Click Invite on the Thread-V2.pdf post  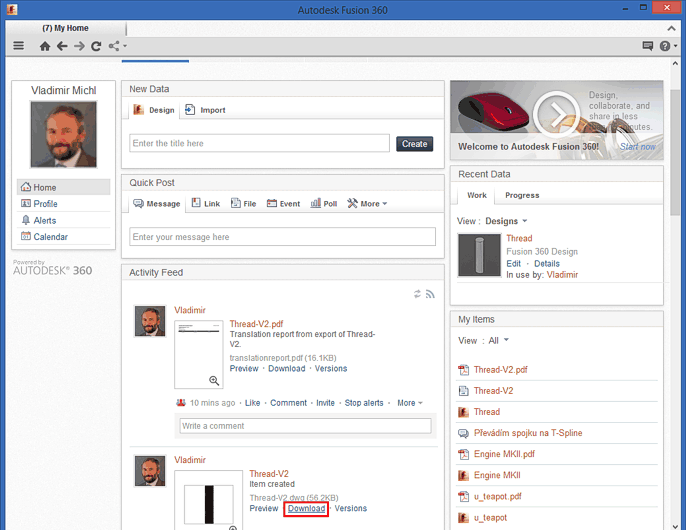point(326,403)
